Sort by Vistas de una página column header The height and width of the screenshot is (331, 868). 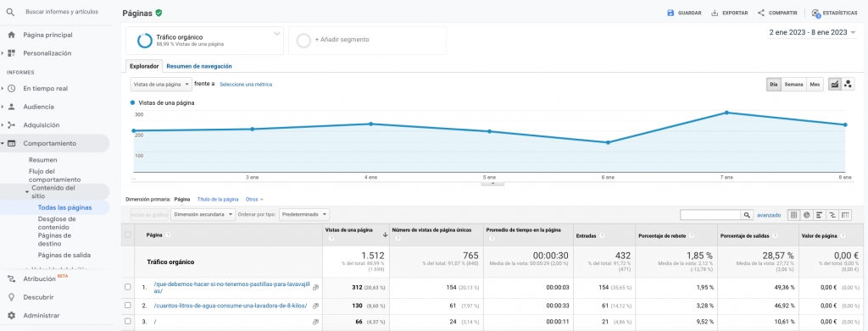coord(348,230)
